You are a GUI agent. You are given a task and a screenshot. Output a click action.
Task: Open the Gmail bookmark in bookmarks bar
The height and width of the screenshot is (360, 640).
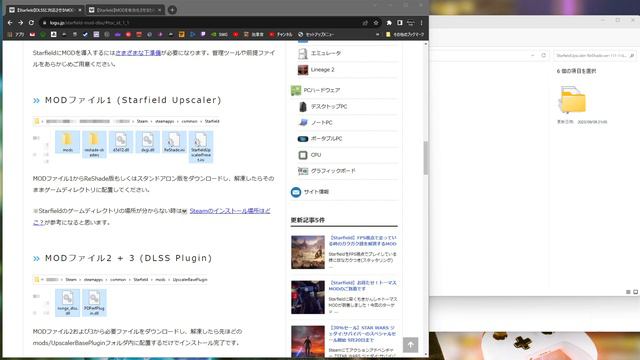tap(32, 35)
